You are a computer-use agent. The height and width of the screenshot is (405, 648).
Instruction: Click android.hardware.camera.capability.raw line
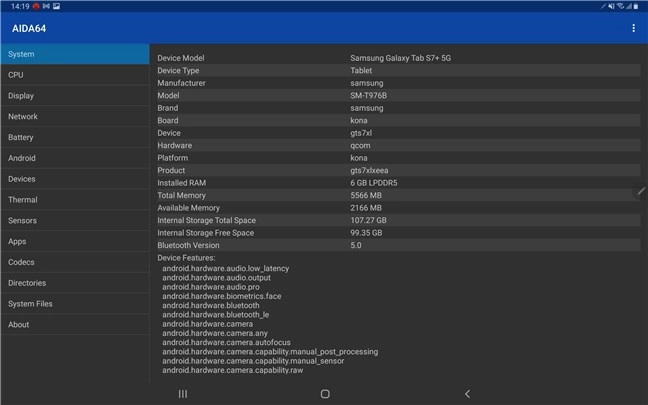[x=232, y=370]
